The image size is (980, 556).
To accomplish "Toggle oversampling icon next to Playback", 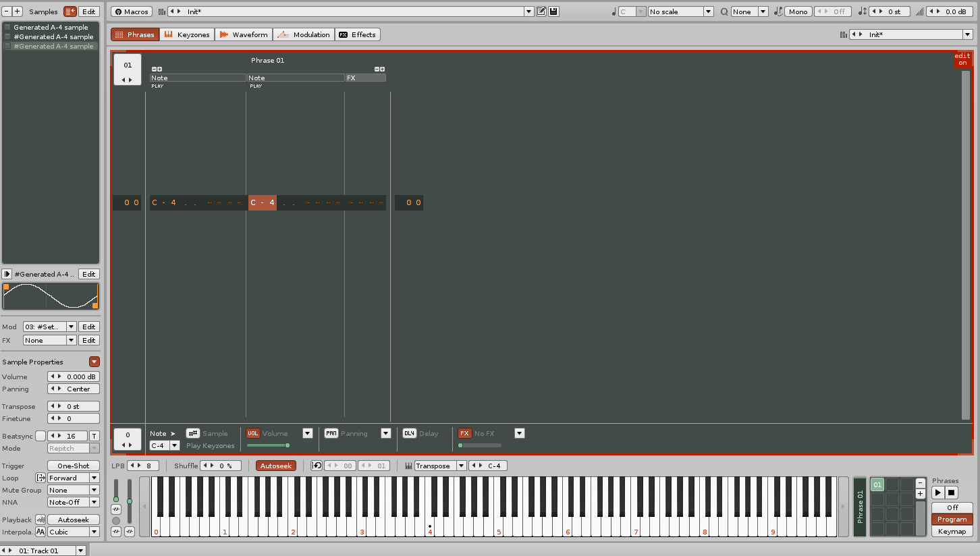I will (40, 520).
